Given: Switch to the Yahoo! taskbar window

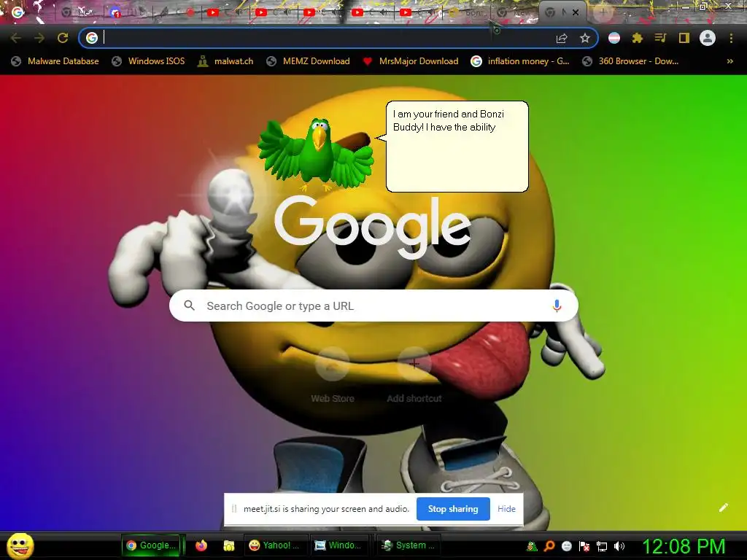Looking at the screenshot, I should (x=275, y=545).
